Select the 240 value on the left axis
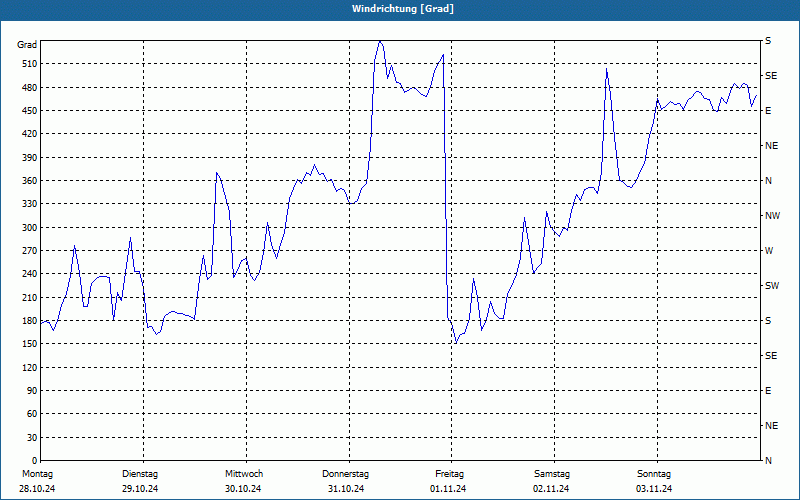The width and height of the screenshot is (800, 500). click(x=30, y=274)
